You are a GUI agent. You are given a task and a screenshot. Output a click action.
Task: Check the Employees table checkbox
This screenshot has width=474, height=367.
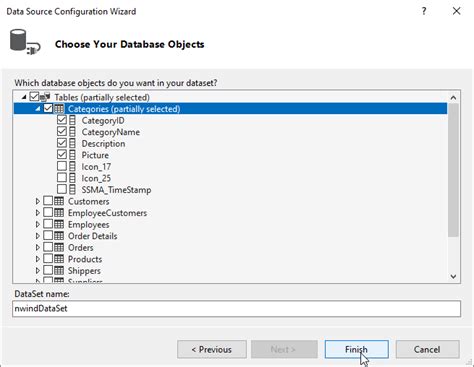[x=48, y=224]
